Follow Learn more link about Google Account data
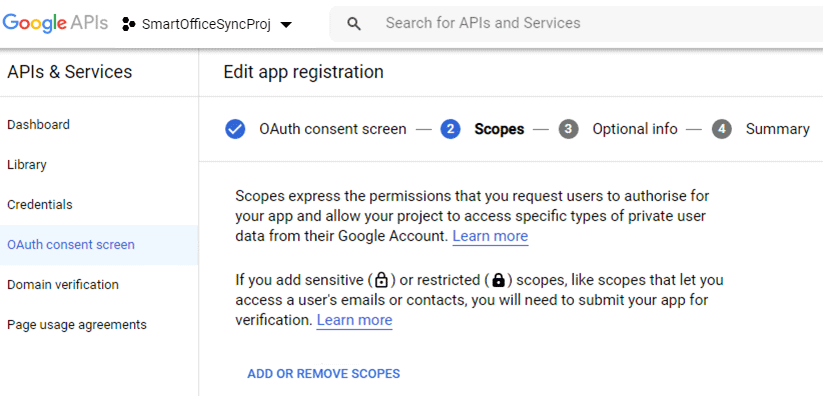The image size is (823, 396). click(x=490, y=236)
